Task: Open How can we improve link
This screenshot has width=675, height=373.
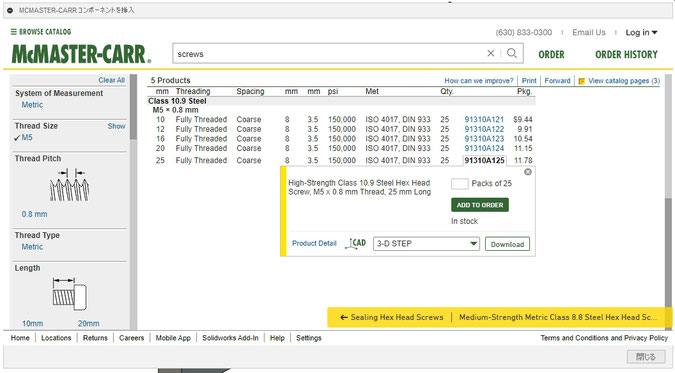Action: coord(479,81)
